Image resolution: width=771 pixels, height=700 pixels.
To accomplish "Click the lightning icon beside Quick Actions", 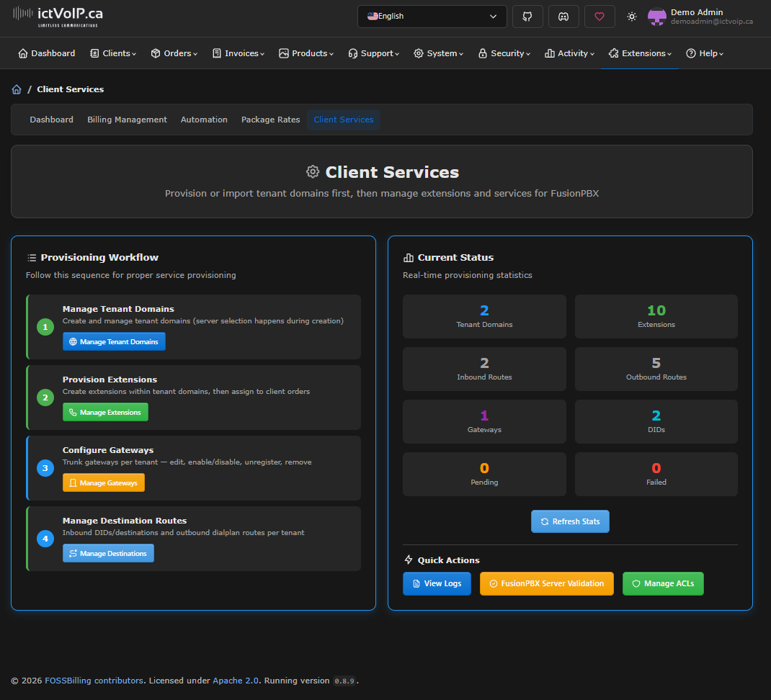I will click(x=408, y=560).
